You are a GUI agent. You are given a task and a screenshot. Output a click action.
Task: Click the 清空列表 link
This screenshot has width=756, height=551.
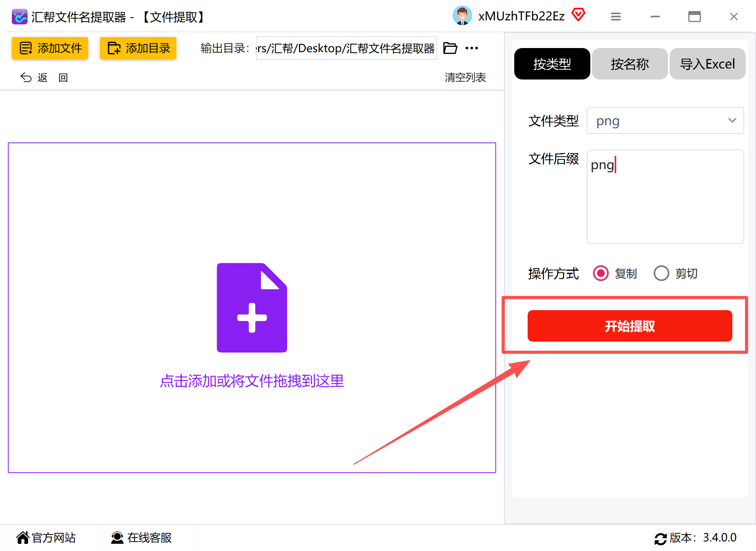tap(465, 78)
